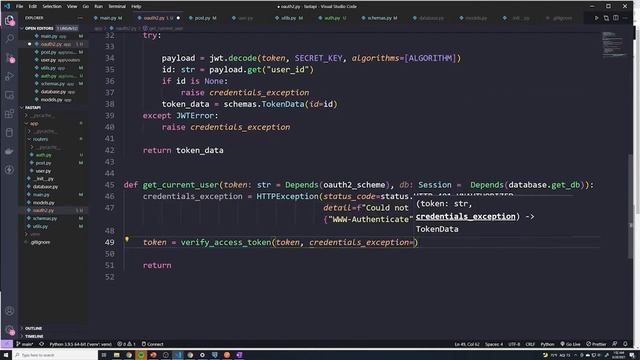Open the lightning bolt view in the activity bar
This screenshot has height=360, width=640.
tap(9, 170)
